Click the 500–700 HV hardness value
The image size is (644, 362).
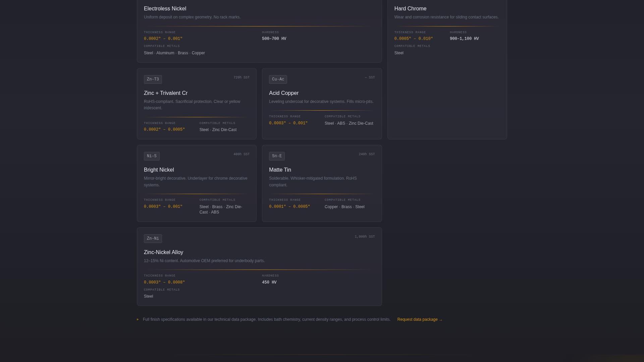(x=274, y=39)
